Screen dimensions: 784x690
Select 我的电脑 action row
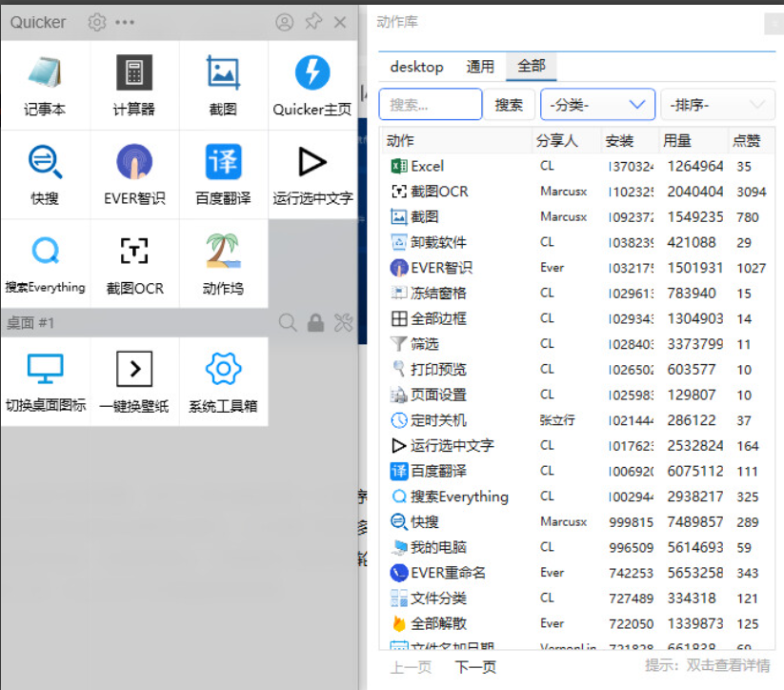pos(578,547)
